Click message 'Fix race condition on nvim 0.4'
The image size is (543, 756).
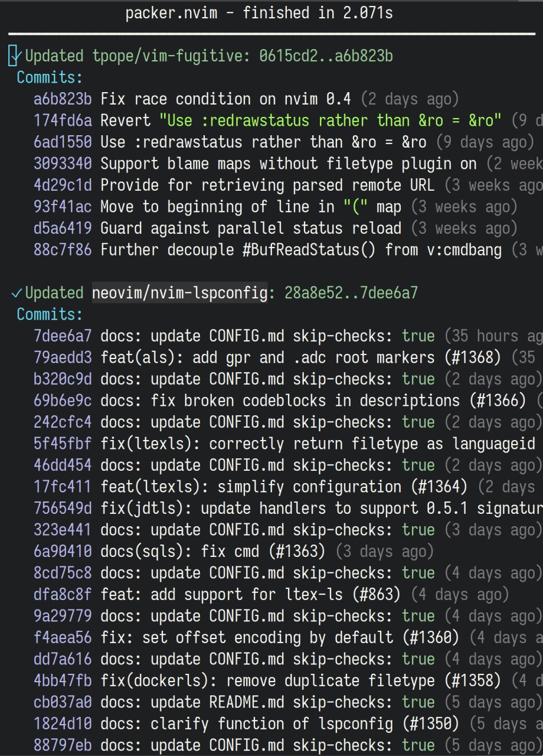click(226, 99)
